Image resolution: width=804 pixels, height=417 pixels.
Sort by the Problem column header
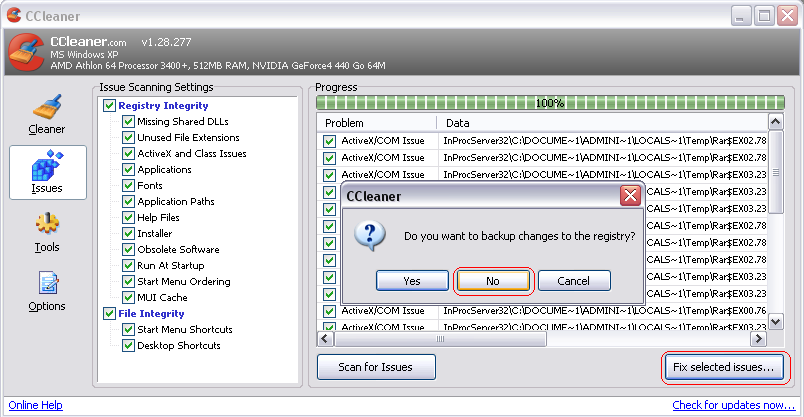pos(377,123)
